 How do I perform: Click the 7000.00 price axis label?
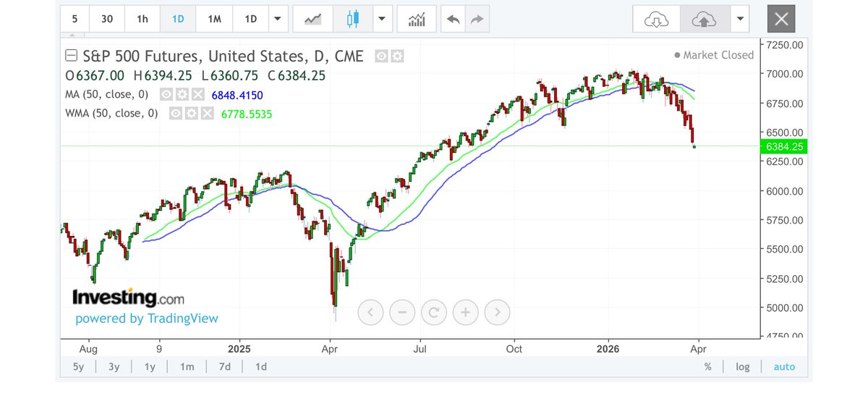pyautogui.click(x=785, y=74)
